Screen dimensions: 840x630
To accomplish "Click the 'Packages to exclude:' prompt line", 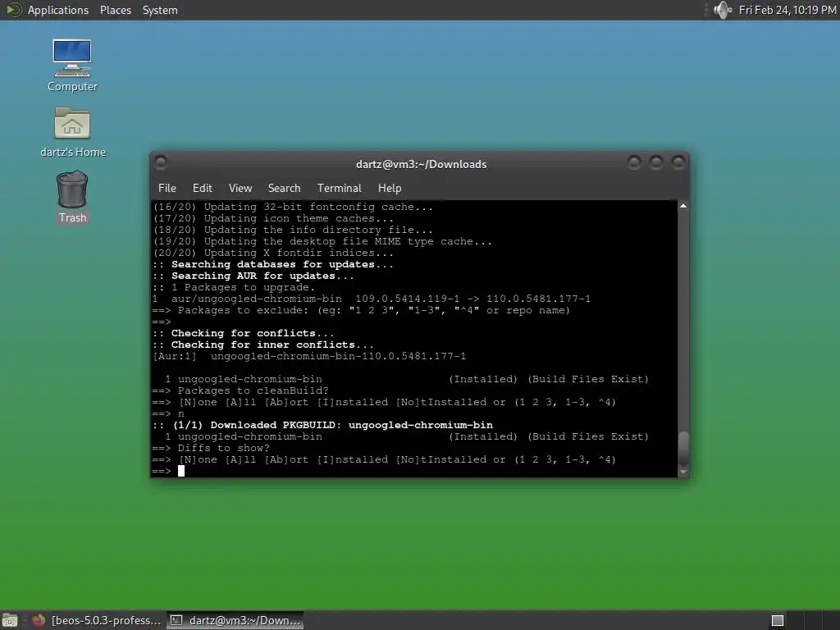I will click(x=361, y=310).
